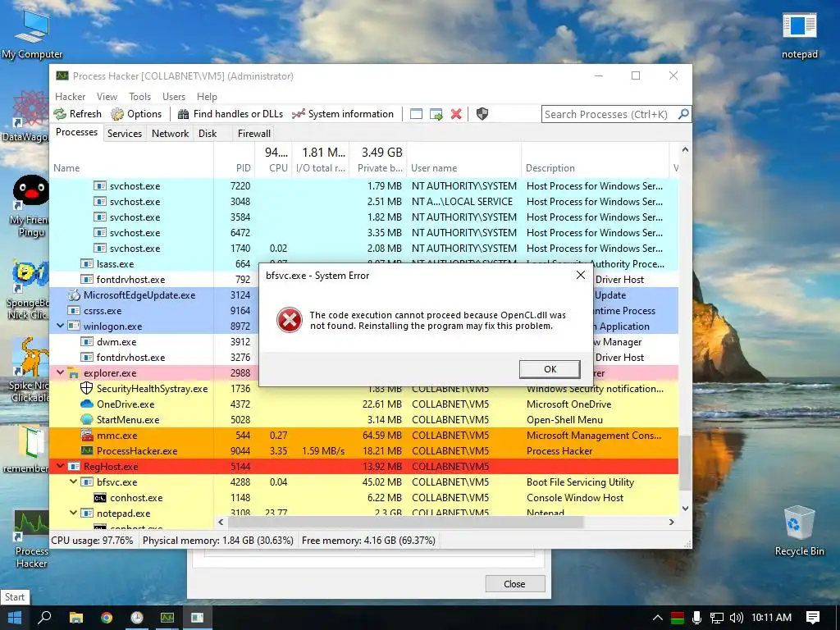
Task: Open the Hacker menu
Action: [x=71, y=97]
